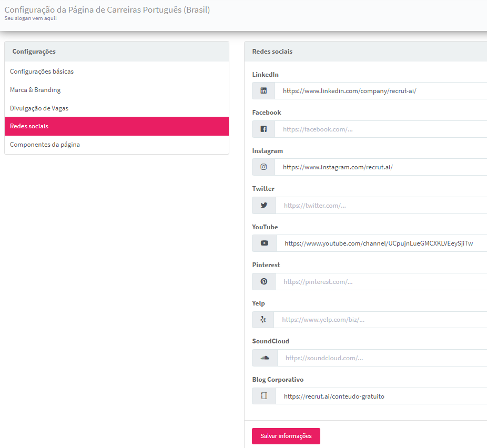487x448 pixels.
Task: Click the page title Configuração da Página de Carreiras
Action: pos(107,10)
